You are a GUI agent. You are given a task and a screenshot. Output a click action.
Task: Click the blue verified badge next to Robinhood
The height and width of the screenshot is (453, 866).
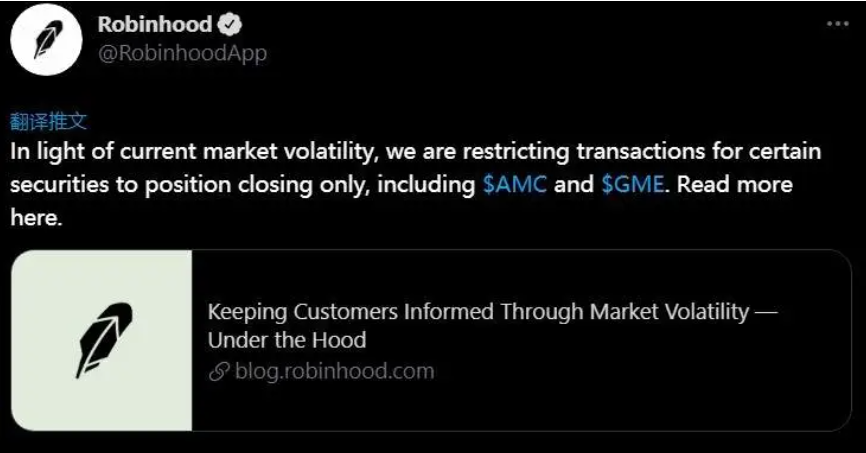229,24
